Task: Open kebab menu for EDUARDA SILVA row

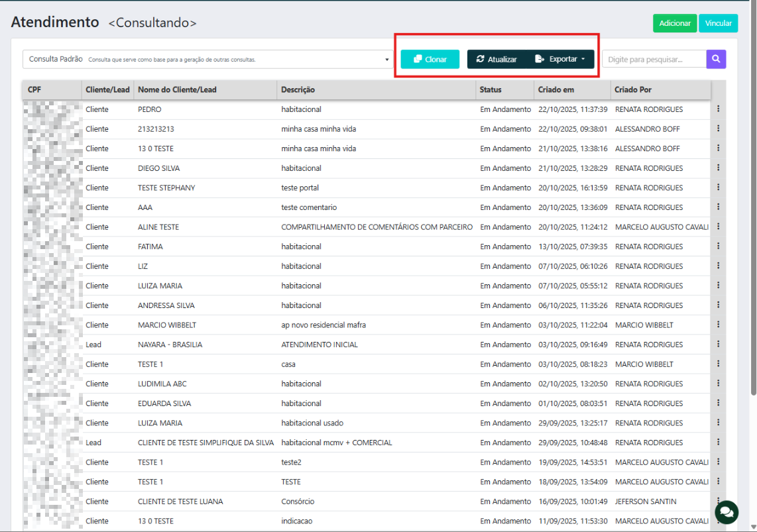Action: click(x=718, y=403)
